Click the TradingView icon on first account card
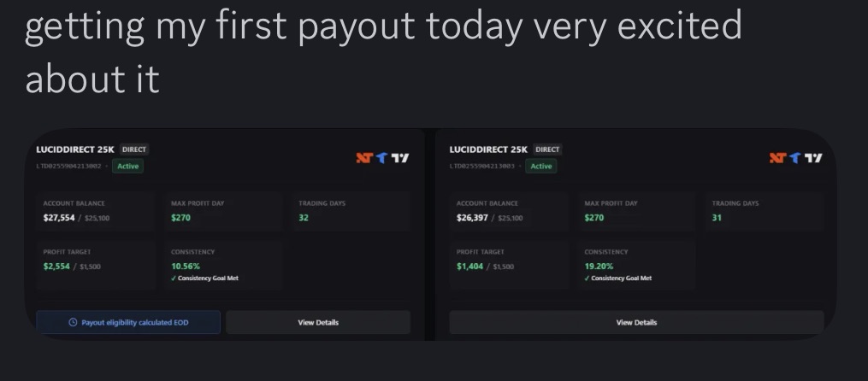Screen dimensions: 868x381 399,158
